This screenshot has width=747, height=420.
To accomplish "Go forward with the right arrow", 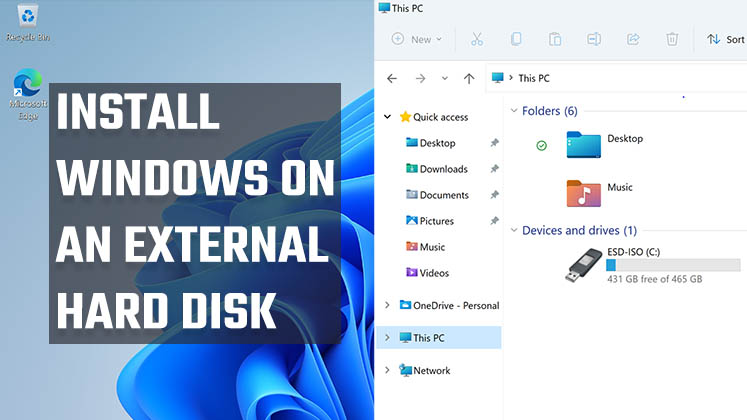I will [420, 78].
